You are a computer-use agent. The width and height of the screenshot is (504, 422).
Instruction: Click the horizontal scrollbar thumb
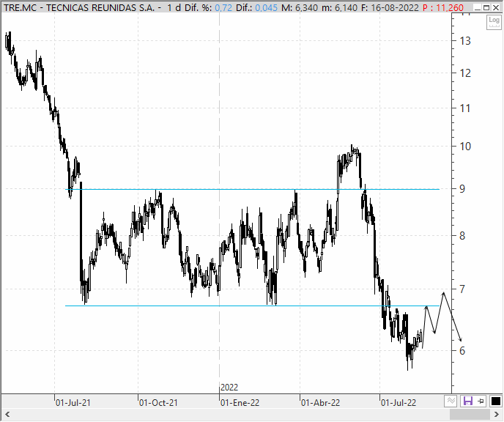[470, 414]
